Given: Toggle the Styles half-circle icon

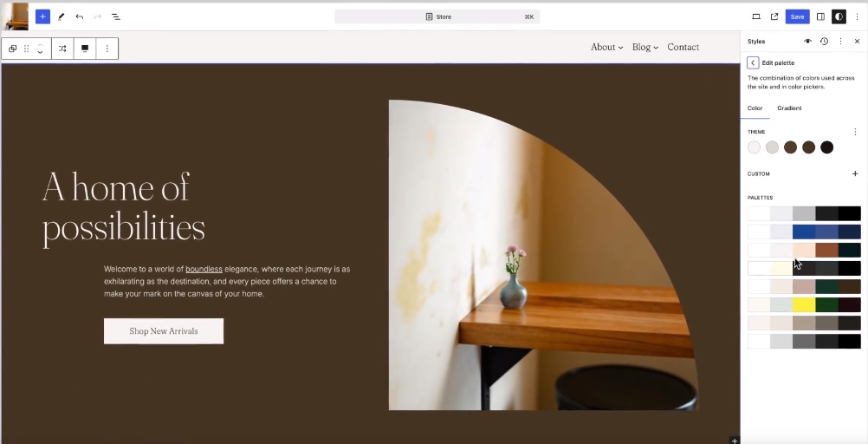Looking at the screenshot, I should tap(839, 16).
